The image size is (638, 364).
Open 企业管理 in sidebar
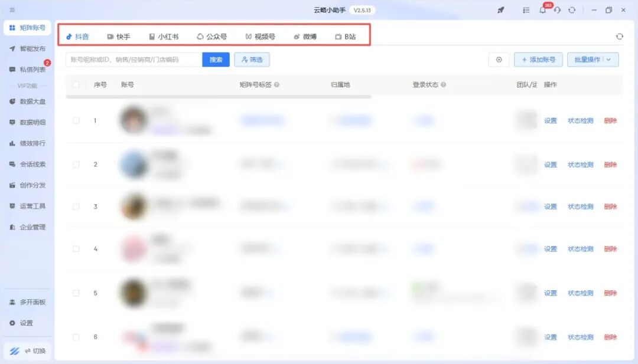pyautogui.click(x=27, y=227)
